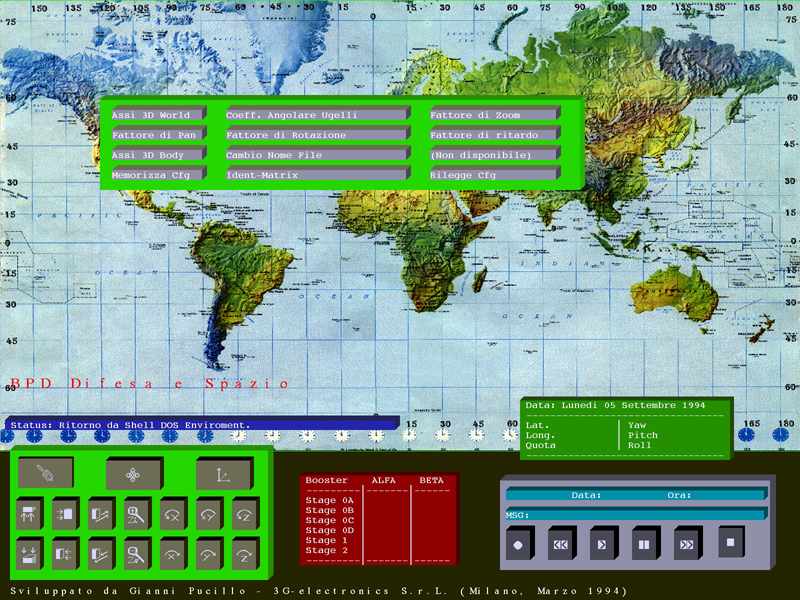Rewind using the double left arrow button
This screenshot has height=600, width=800.
pos(561,544)
